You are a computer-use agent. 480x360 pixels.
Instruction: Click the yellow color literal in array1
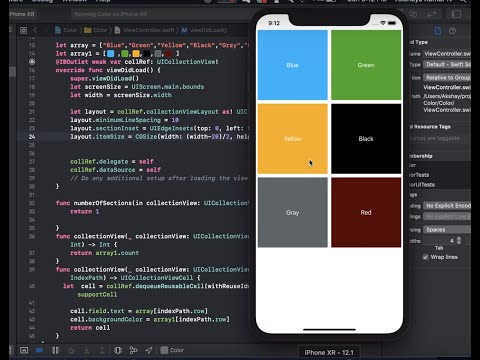point(136,53)
